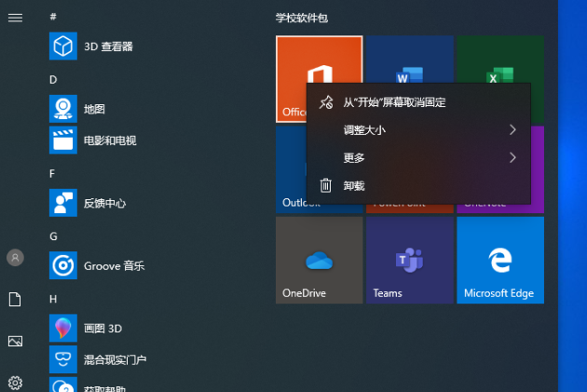The width and height of the screenshot is (587, 392).
Task: Click the F letter group header
Action: point(52,173)
